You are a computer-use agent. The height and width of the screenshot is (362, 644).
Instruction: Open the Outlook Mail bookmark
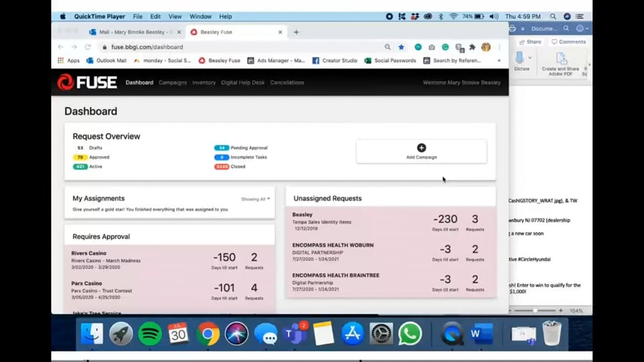pos(106,60)
